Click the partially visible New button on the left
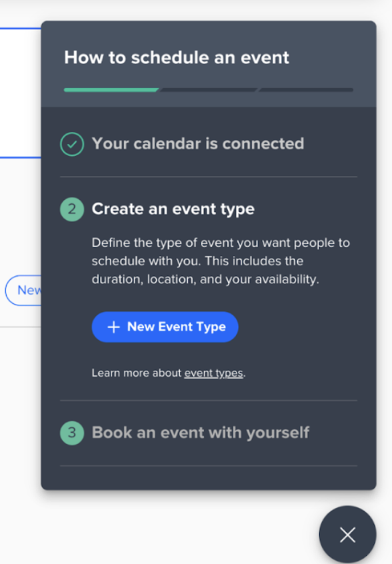The width and height of the screenshot is (392, 564). pyautogui.click(x=27, y=290)
